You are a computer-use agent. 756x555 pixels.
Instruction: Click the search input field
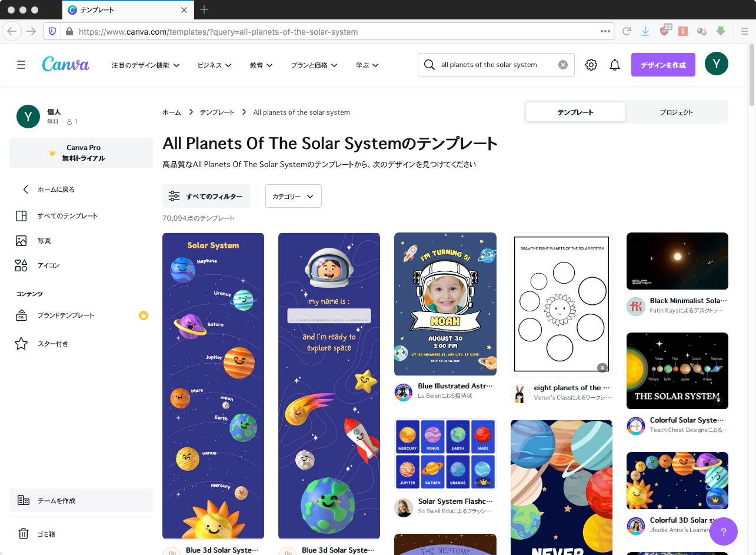pyautogui.click(x=497, y=65)
